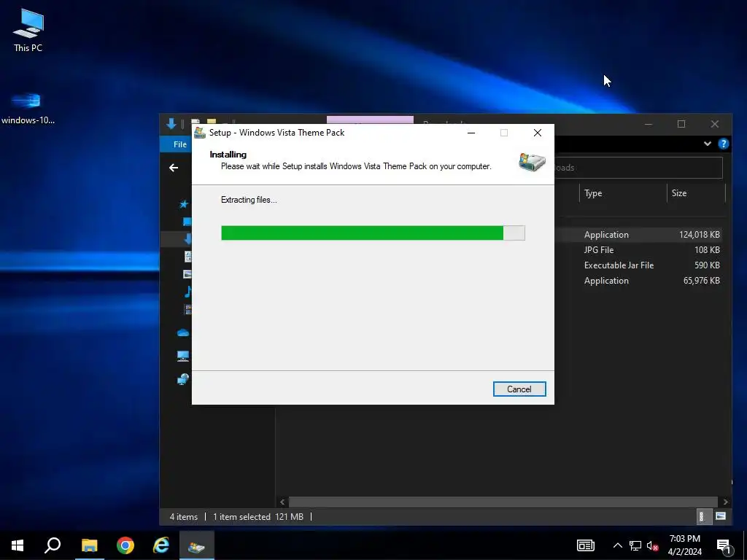Screen dimensions: 747x560
Task: Launch Google Chrome from the taskbar
Action: point(125,545)
